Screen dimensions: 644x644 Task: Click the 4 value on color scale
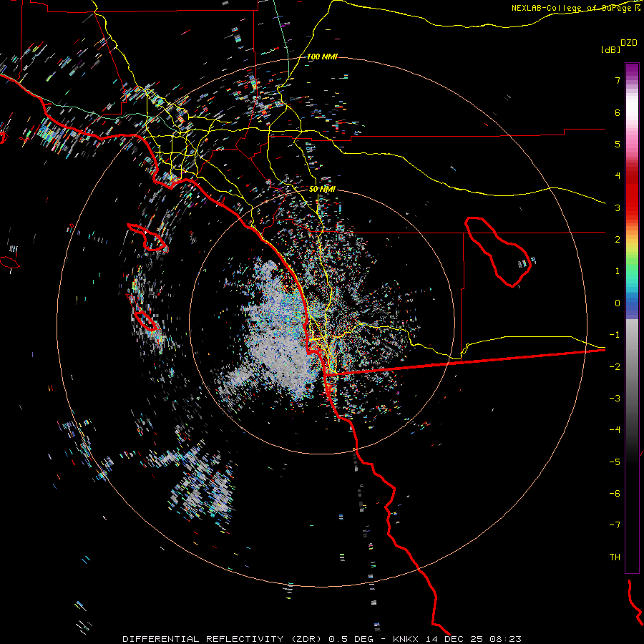click(618, 176)
